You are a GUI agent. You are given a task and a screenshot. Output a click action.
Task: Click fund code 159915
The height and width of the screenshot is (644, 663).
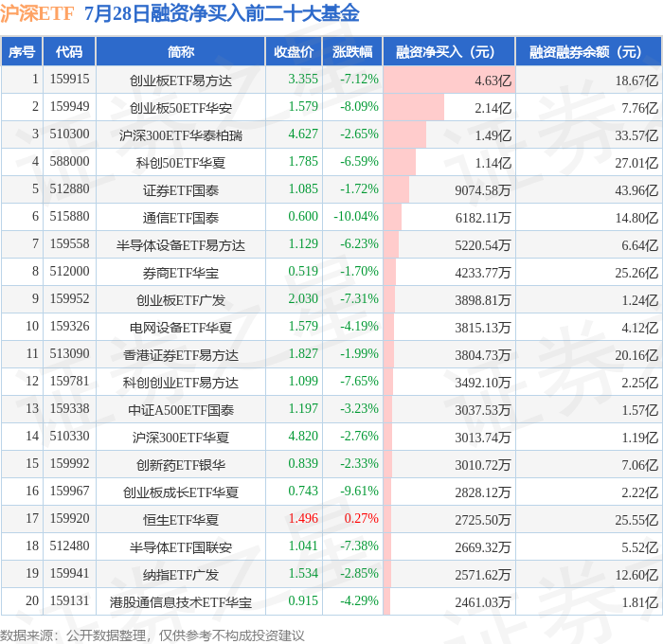69,79
